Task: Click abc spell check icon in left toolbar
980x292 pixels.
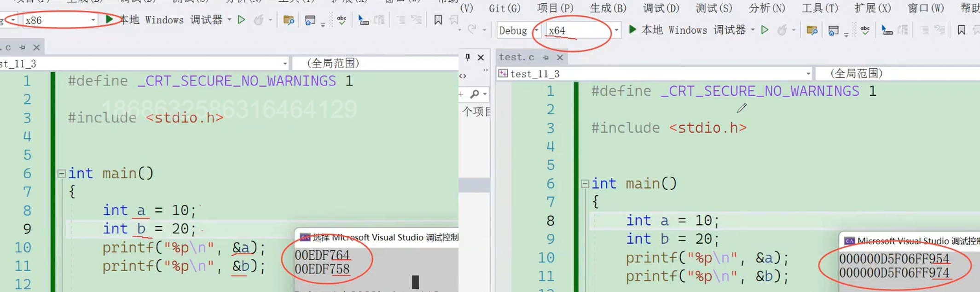Action: (x=342, y=19)
